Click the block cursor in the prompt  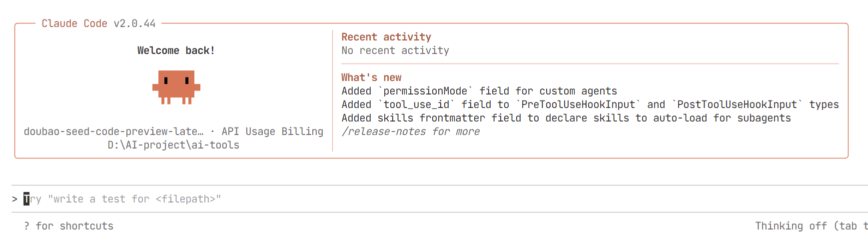coord(26,199)
